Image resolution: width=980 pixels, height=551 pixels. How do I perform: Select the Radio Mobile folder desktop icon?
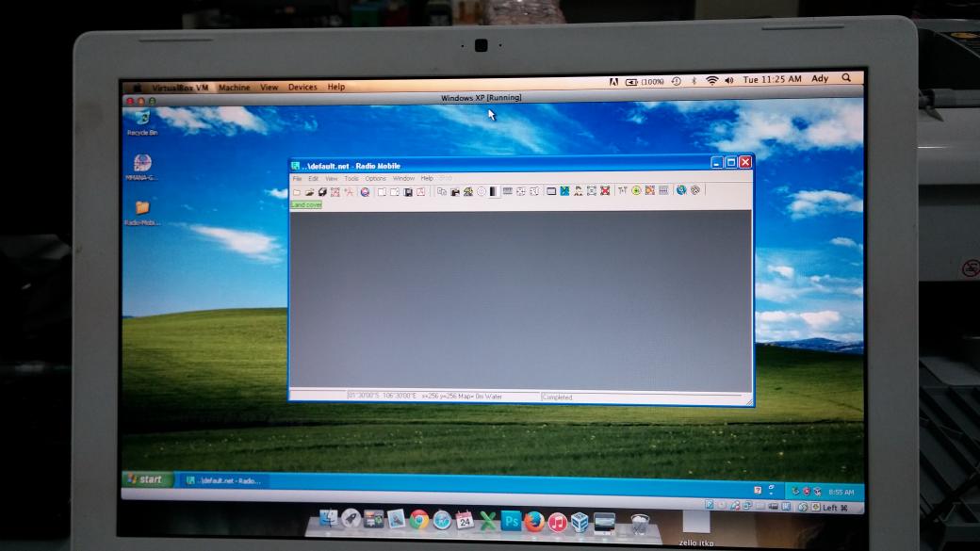[142, 212]
